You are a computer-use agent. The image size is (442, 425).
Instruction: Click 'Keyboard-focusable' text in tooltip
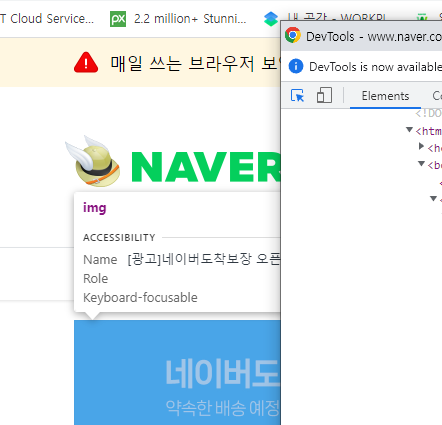pos(140,297)
